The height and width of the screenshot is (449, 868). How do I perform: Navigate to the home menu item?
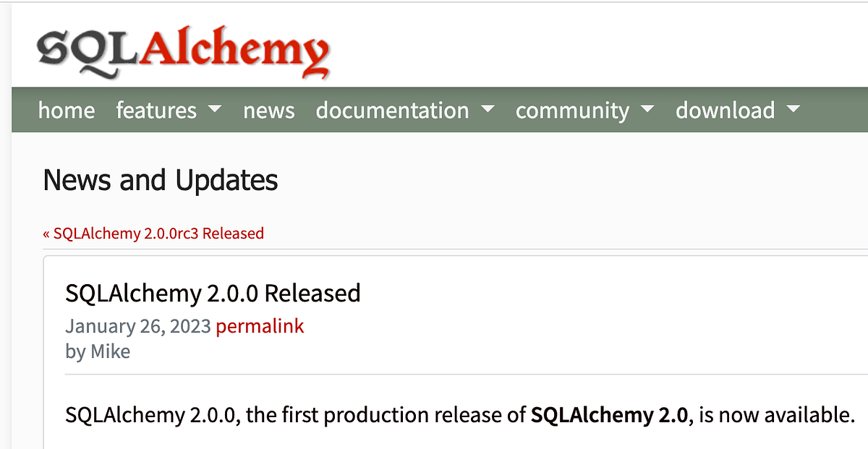[x=67, y=110]
